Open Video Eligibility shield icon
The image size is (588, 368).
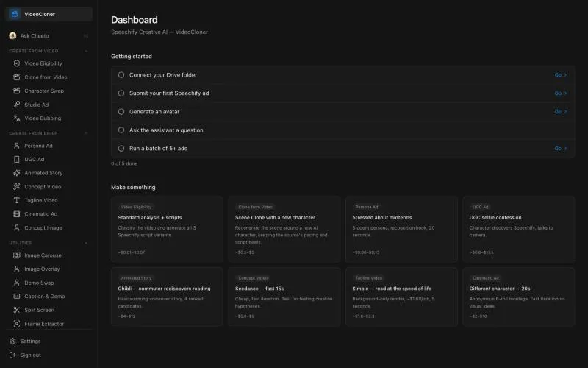(x=16, y=63)
